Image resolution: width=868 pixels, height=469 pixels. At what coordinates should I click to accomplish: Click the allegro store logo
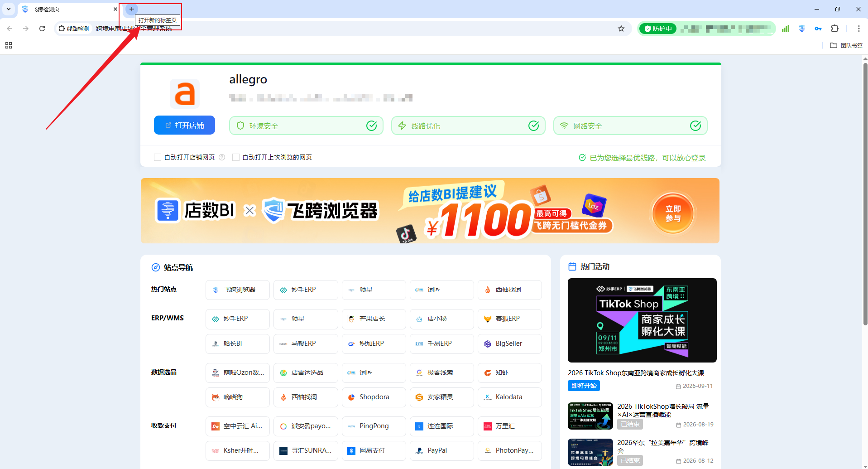click(185, 94)
